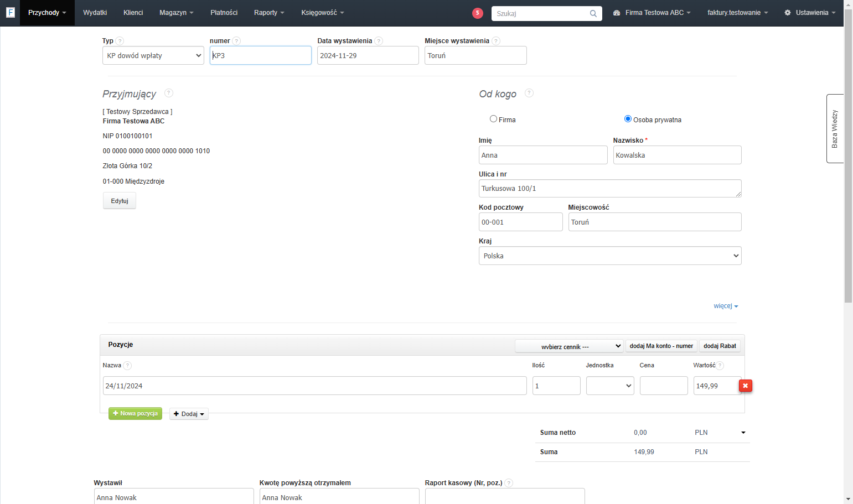
Task: Click help icon next to Od kogo heading
Action: [529, 93]
